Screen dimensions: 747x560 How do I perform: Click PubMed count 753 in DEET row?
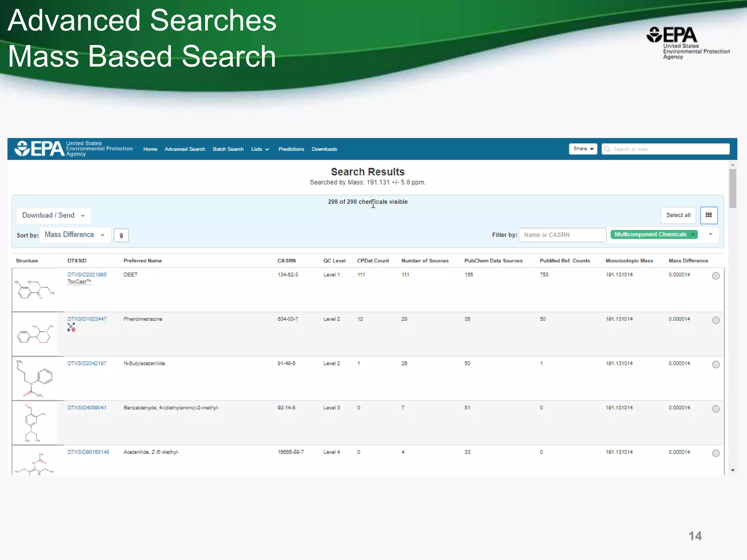coord(544,275)
